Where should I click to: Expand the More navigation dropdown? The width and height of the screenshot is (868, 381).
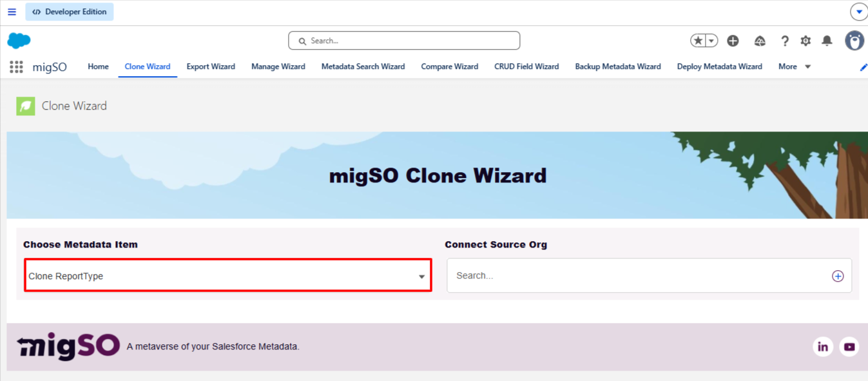click(795, 66)
